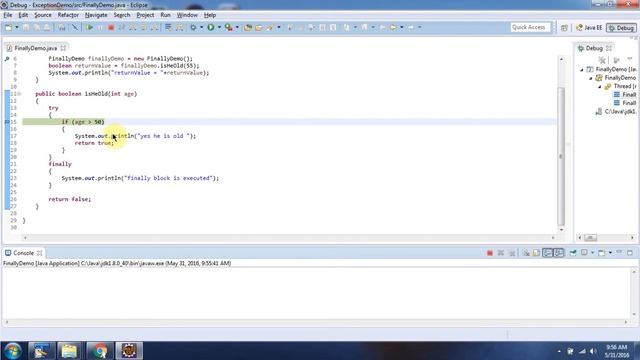Image resolution: width=640 pixels, height=360 pixels.
Task: Collapse the Thread tree node
Action: 600,87
